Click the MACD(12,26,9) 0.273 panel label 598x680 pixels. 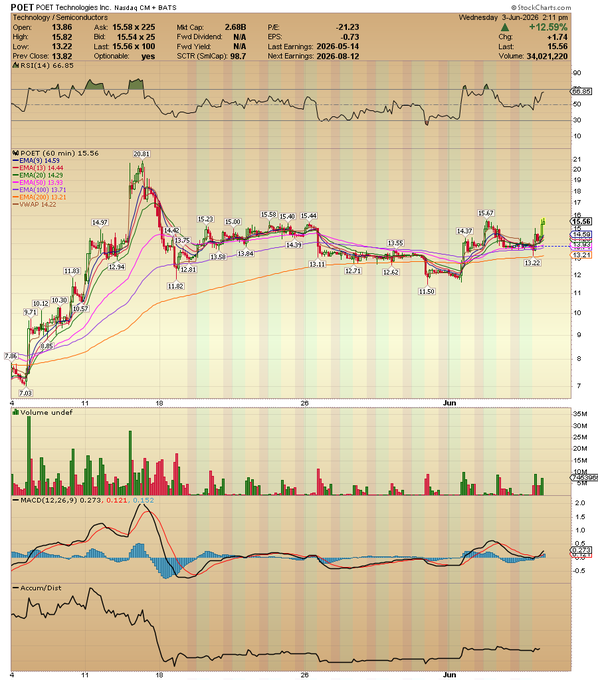pos(60,500)
